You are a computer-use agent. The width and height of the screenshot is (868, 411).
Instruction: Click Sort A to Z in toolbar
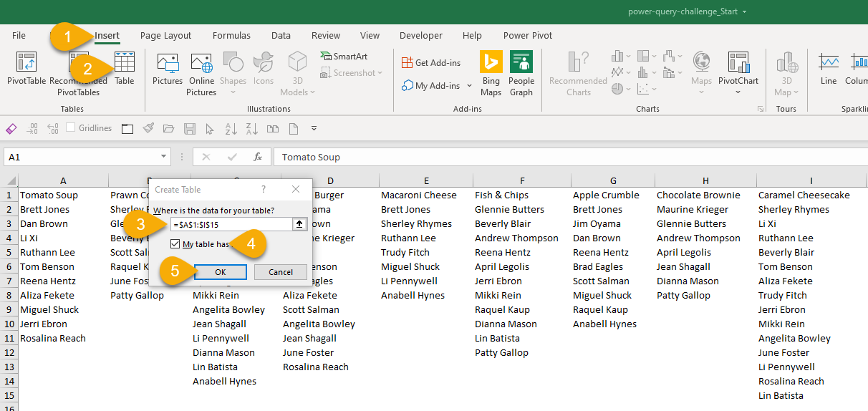coord(231,129)
